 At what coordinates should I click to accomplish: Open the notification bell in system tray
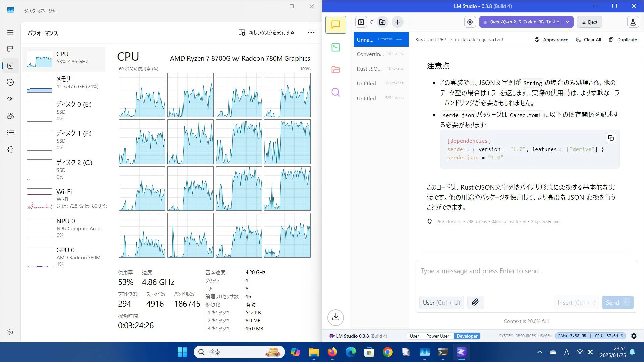click(632, 352)
